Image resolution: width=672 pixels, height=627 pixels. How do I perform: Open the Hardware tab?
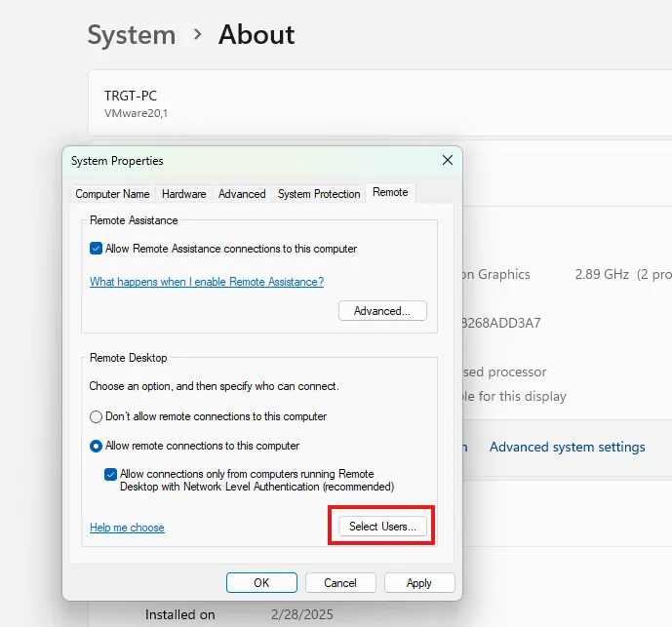183,194
